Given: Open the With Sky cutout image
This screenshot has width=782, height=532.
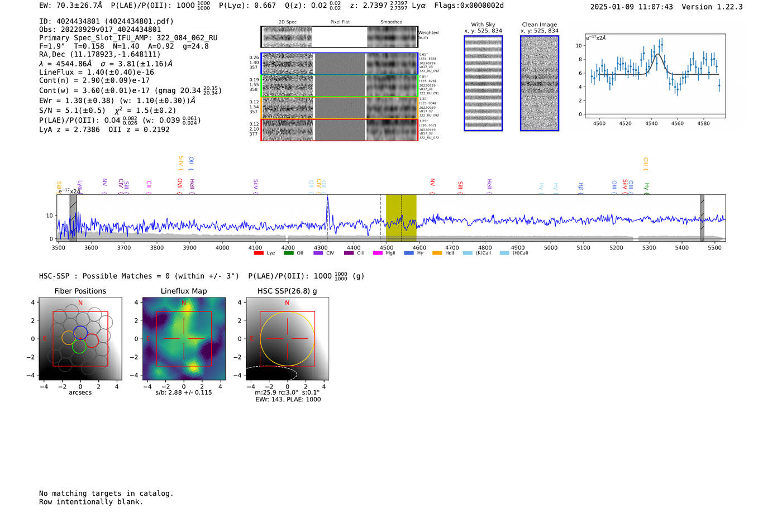Looking at the screenshot, I should [x=483, y=83].
